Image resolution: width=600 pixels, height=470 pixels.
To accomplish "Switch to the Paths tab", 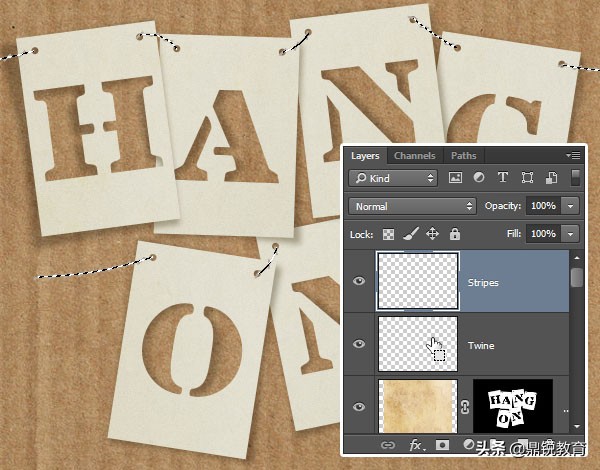I will pos(463,156).
